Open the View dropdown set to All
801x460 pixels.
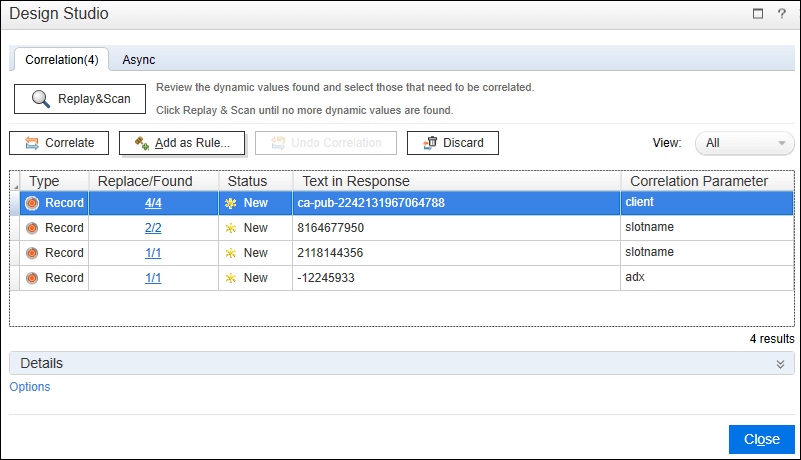click(x=744, y=143)
